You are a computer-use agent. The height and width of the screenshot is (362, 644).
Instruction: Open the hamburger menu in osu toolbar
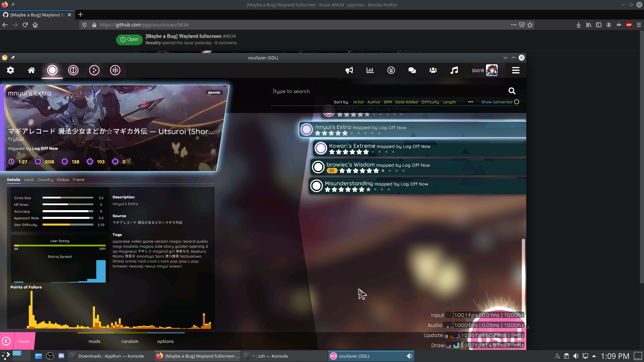(x=516, y=70)
